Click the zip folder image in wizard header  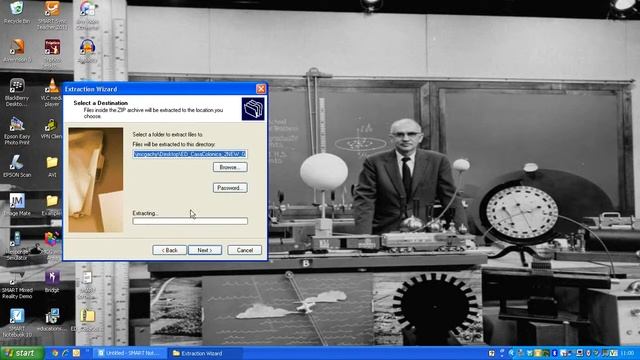[x=253, y=109]
